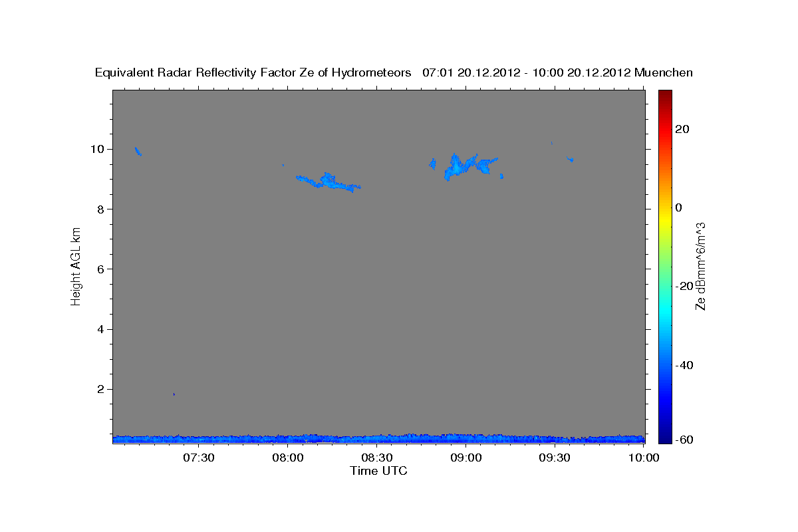
Task: Select the date range '07:01 20.12.2012 - 10:00 20.12.2012 Muenchen'
Action: pyautogui.click(x=557, y=72)
